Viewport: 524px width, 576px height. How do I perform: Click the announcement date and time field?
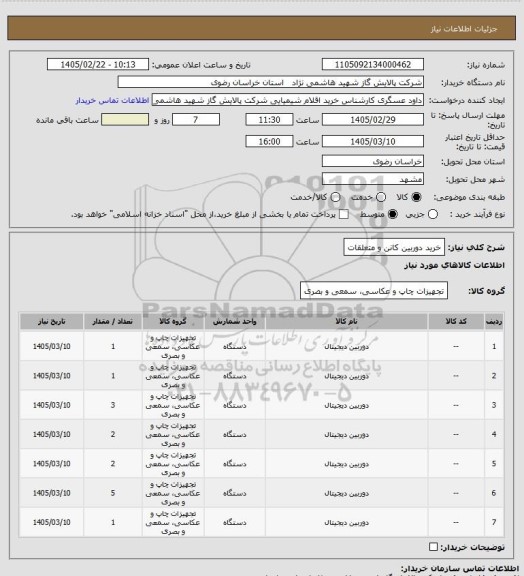point(98,65)
